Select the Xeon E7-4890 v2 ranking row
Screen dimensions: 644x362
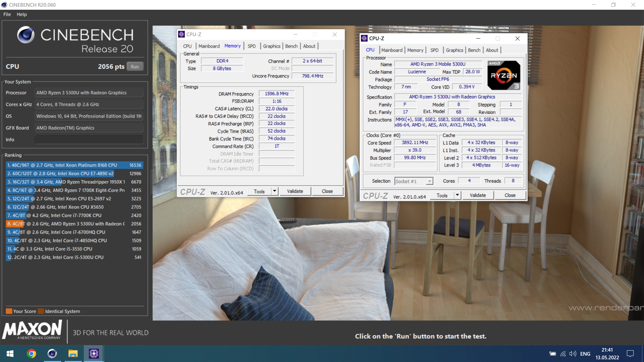74,174
